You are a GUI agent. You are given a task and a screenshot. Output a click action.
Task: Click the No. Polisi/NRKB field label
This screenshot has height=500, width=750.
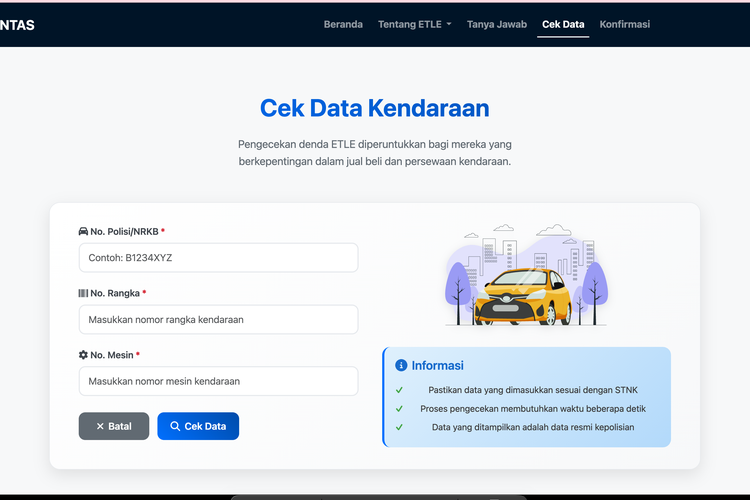pos(124,232)
